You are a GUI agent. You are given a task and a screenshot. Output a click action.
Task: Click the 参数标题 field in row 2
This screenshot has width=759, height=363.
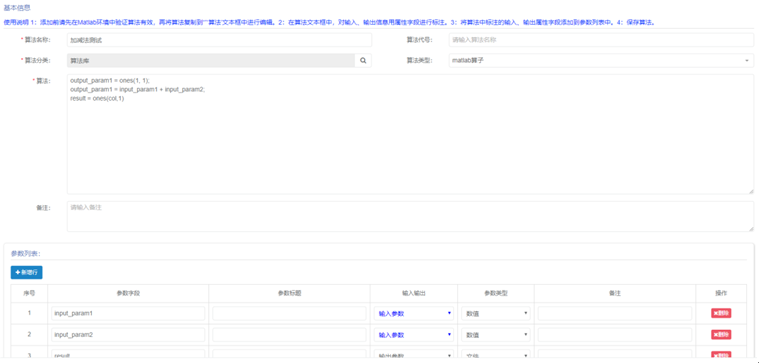(289, 334)
